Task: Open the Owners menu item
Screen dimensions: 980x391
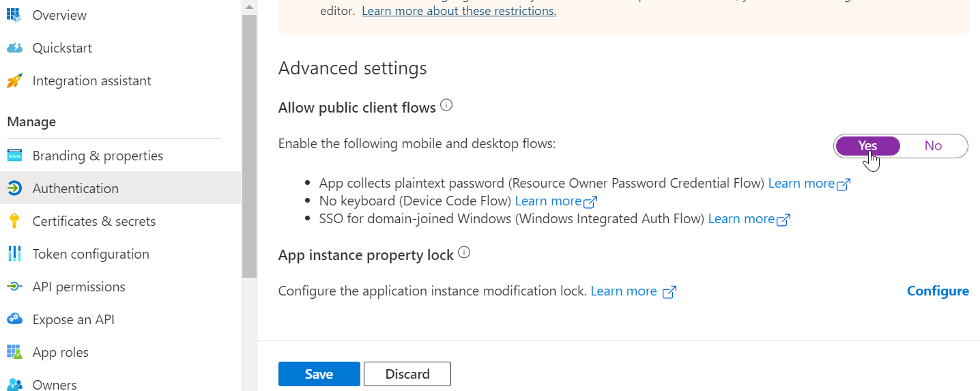Action: pos(55,384)
